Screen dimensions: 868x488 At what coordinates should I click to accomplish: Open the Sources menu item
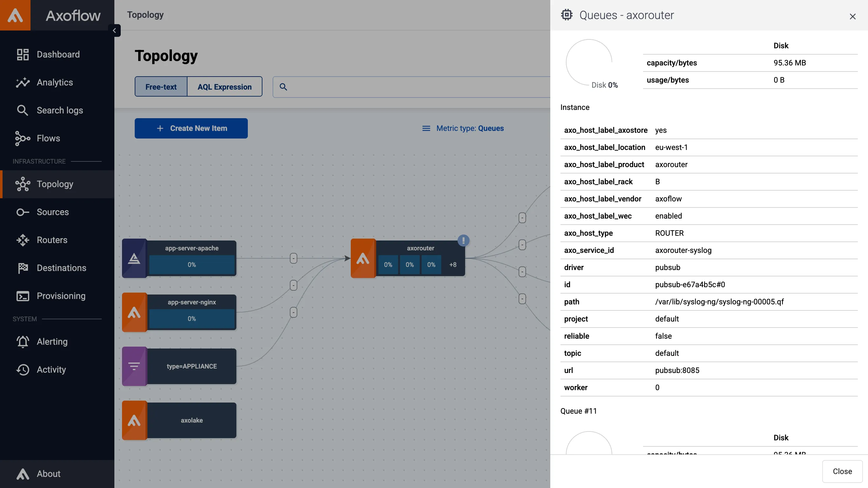[x=52, y=212]
